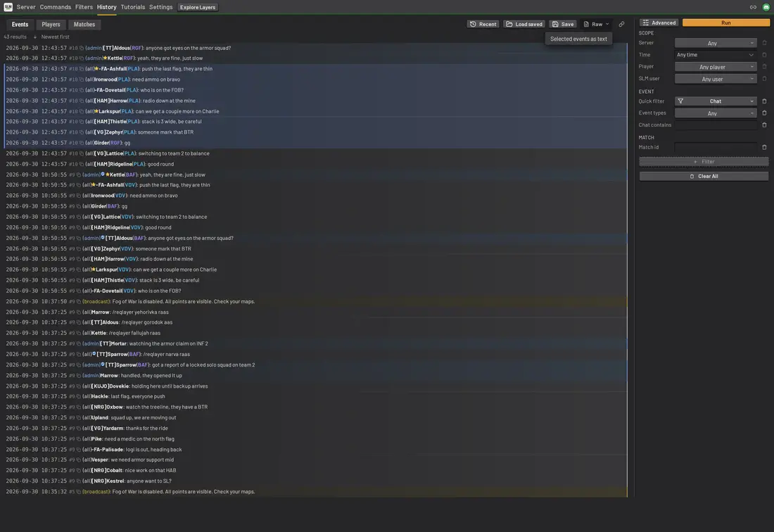The image size is (774, 532).
Task: Open the Settings menu item
Action: point(161,7)
